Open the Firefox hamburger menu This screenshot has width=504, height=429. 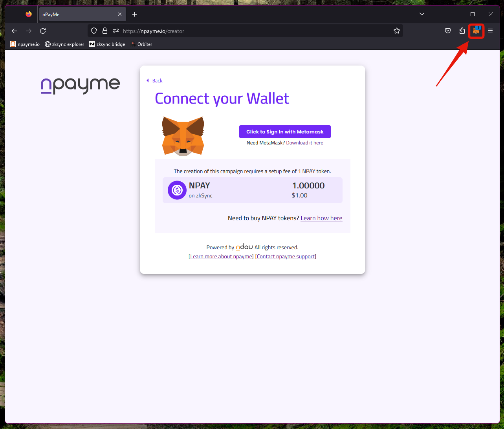click(x=490, y=31)
